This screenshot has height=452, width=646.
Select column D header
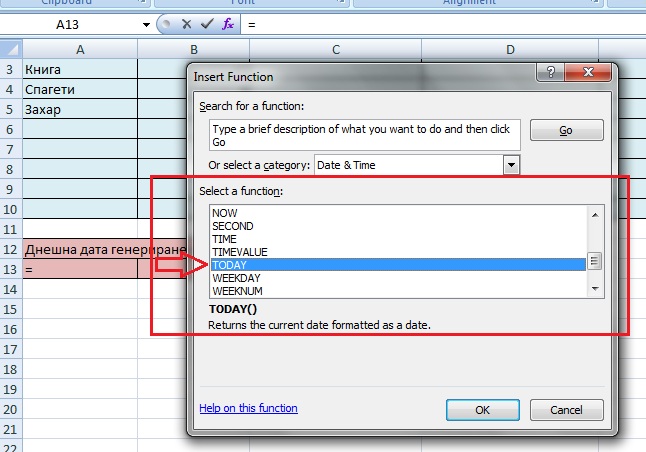(x=510, y=49)
